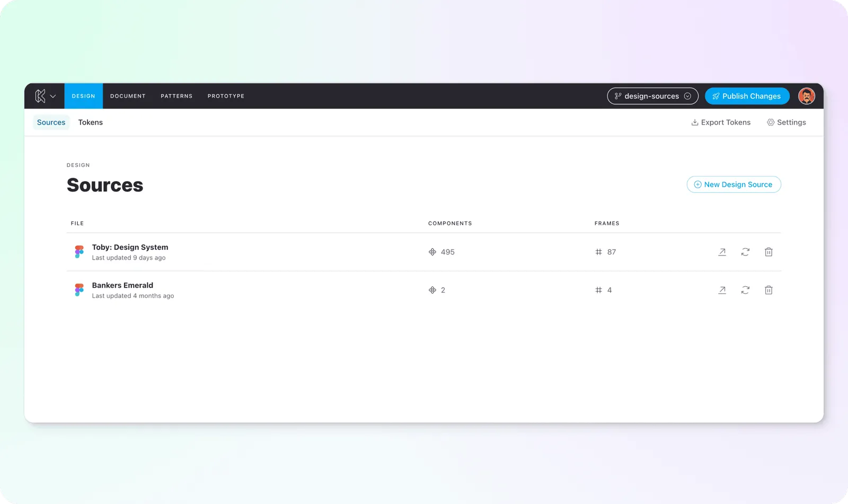
Task: Click Figma icon for Toby: Design System
Action: click(x=79, y=252)
